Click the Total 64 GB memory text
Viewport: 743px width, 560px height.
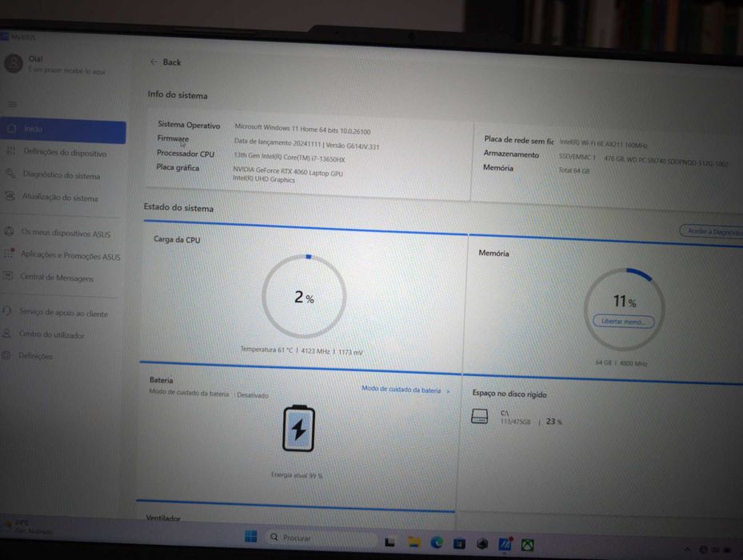point(573,170)
